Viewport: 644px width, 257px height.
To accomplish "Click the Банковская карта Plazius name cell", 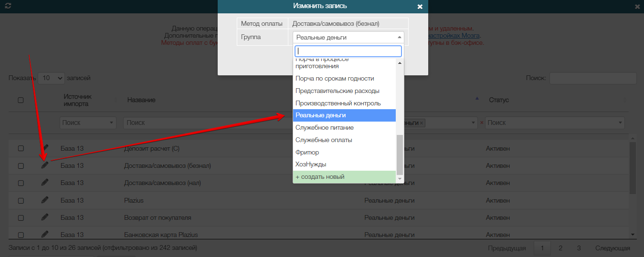I will 161,235.
